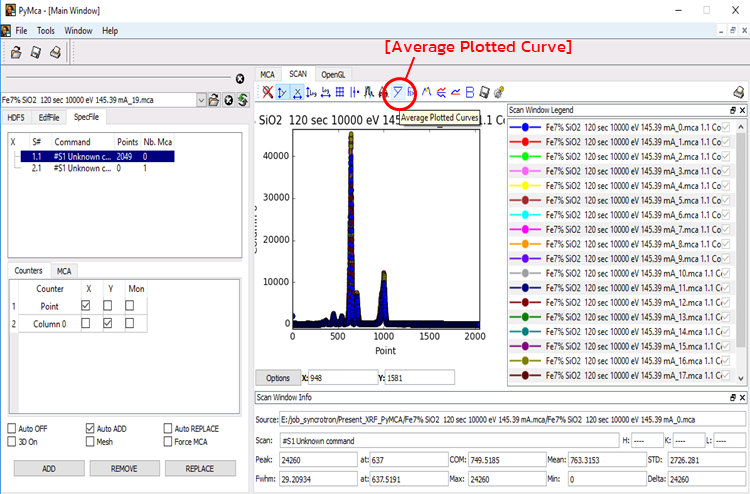Click the REPLACE button
Image resolution: width=750 pixels, height=494 pixels.
[200, 469]
